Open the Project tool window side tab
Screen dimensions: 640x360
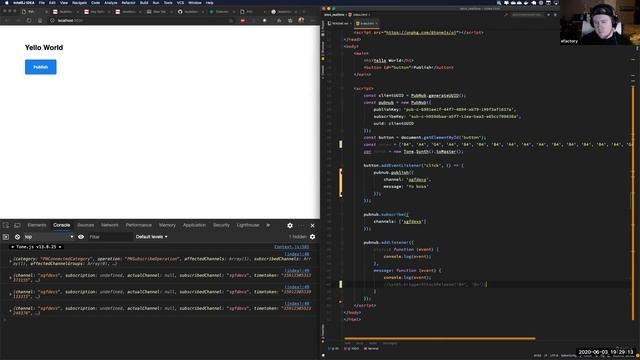323,29
